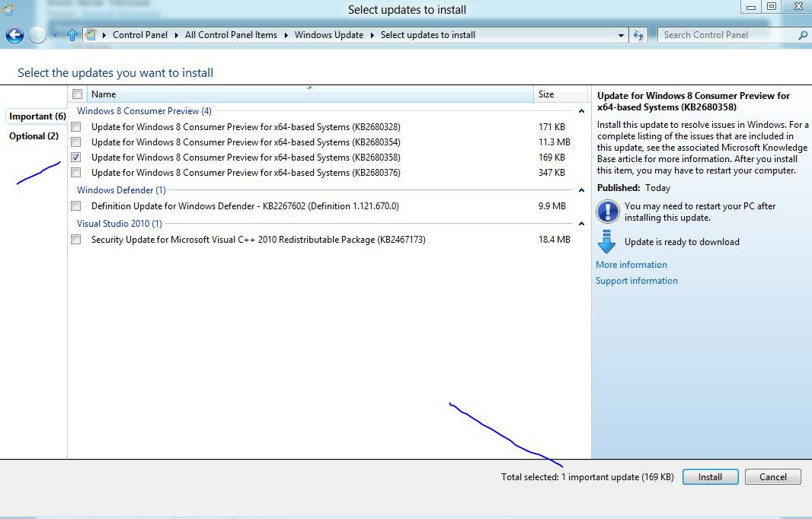
Task: Click the Visual Studio 2010 (1) group header
Action: tap(119, 224)
